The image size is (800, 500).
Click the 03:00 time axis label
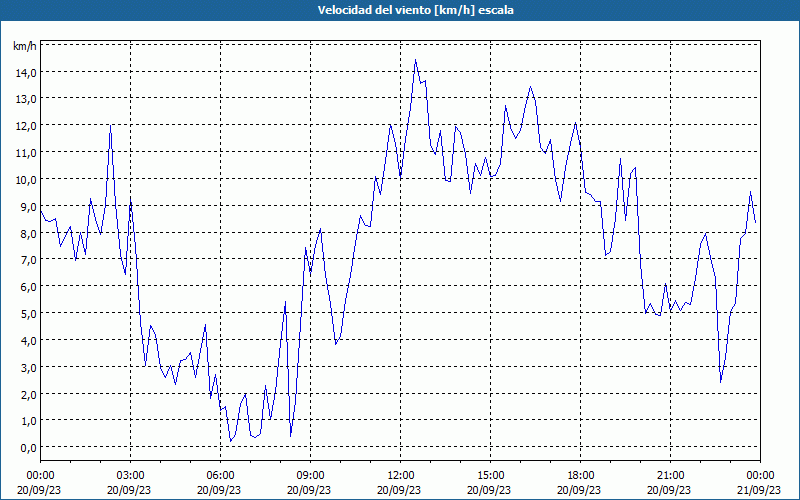[131, 476]
